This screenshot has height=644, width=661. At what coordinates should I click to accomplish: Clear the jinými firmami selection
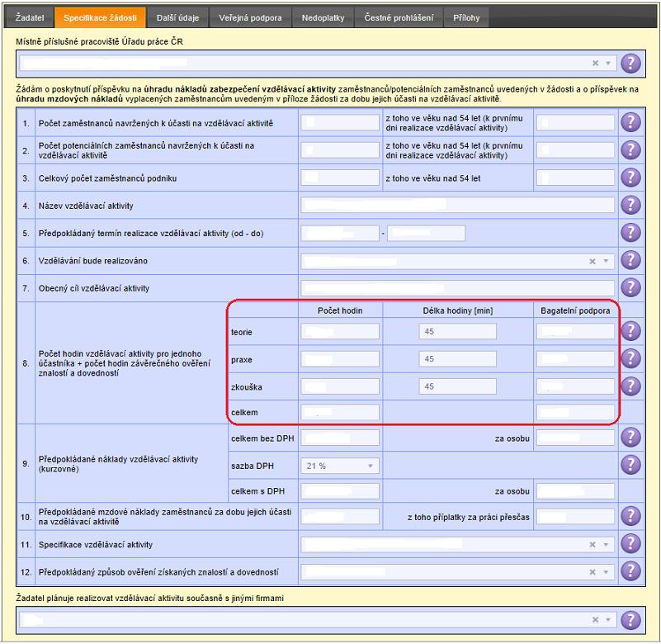pos(595,620)
